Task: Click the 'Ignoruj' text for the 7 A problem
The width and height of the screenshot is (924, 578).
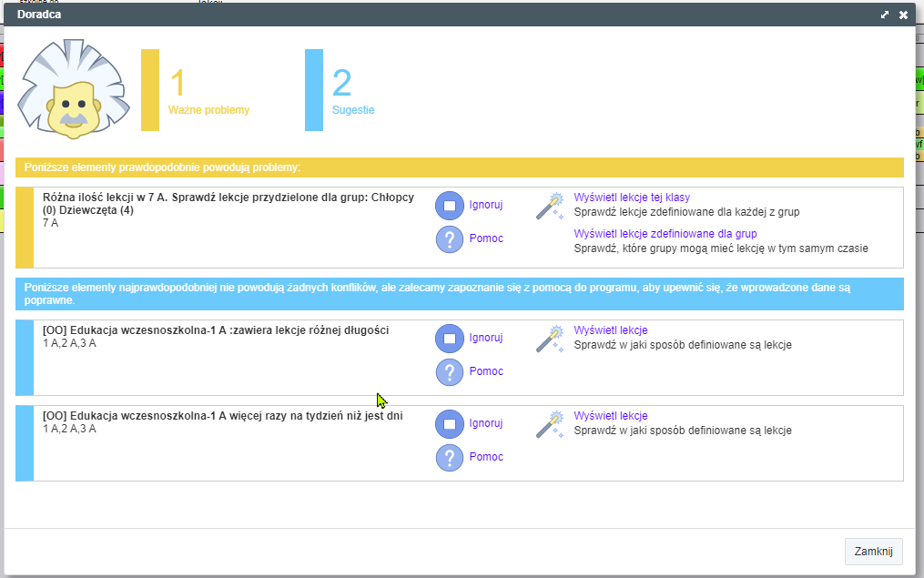Action: (x=485, y=205)
